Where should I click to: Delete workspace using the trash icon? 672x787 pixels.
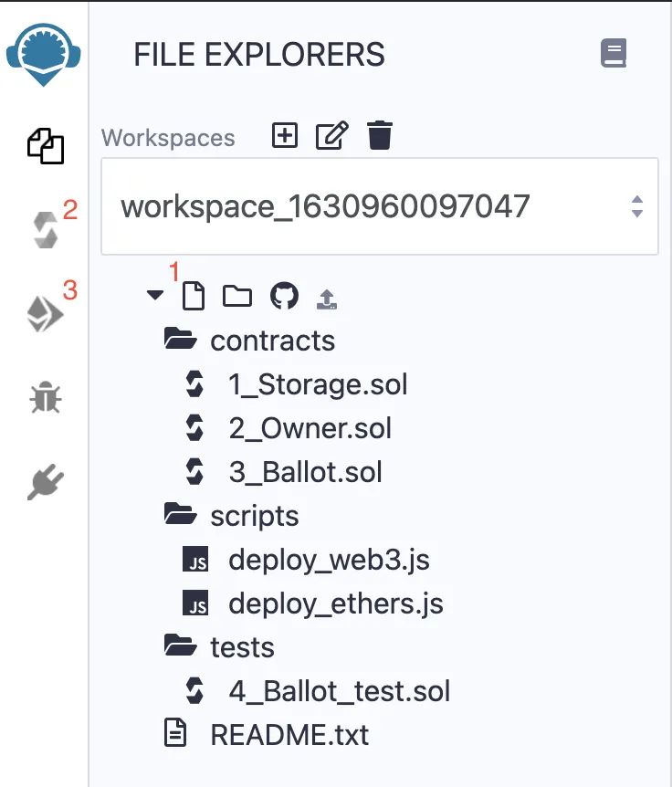pyautogui.click(x=380, y=135)
